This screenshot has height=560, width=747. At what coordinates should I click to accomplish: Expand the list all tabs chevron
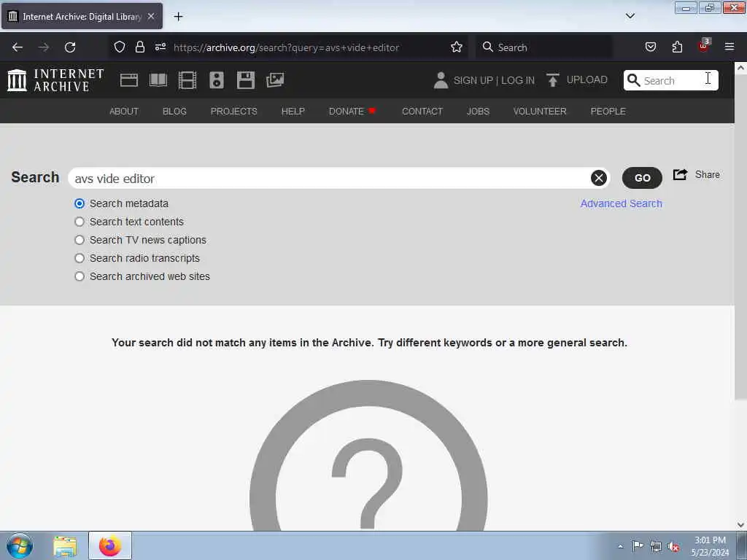coord(630,16)
